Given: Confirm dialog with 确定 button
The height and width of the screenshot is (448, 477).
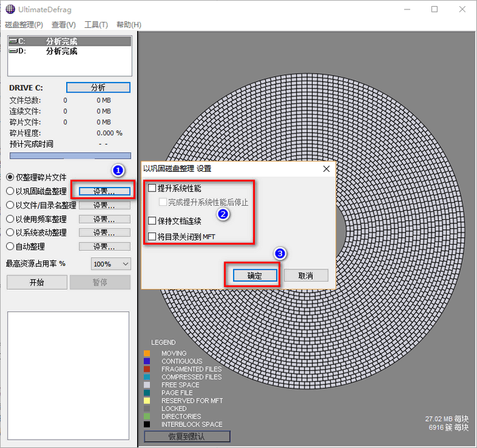Looking at the screenshot, I should (255, 275).
